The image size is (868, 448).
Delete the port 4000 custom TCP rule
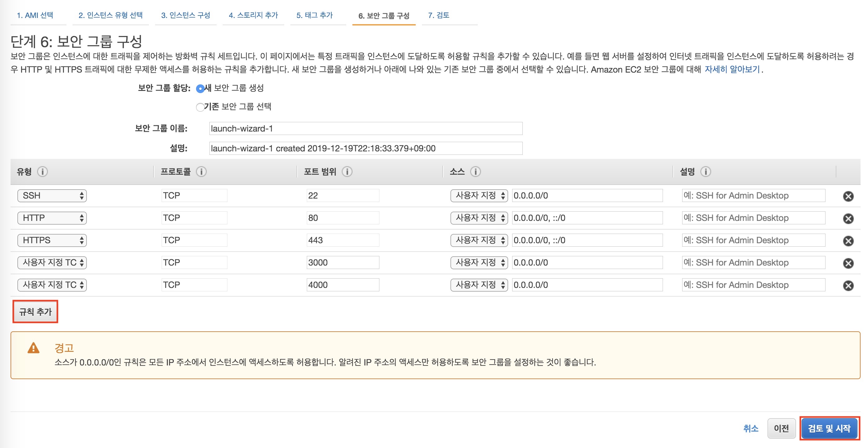(x=848, y=285)
